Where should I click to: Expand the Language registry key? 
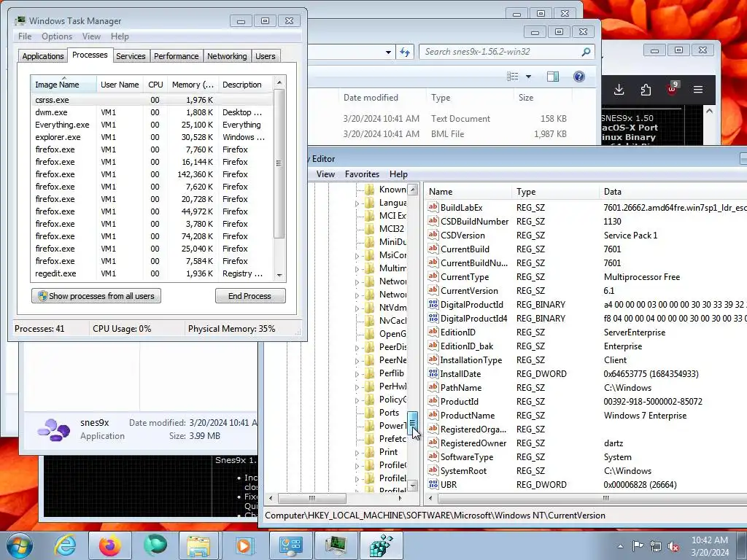click(357, 203)
